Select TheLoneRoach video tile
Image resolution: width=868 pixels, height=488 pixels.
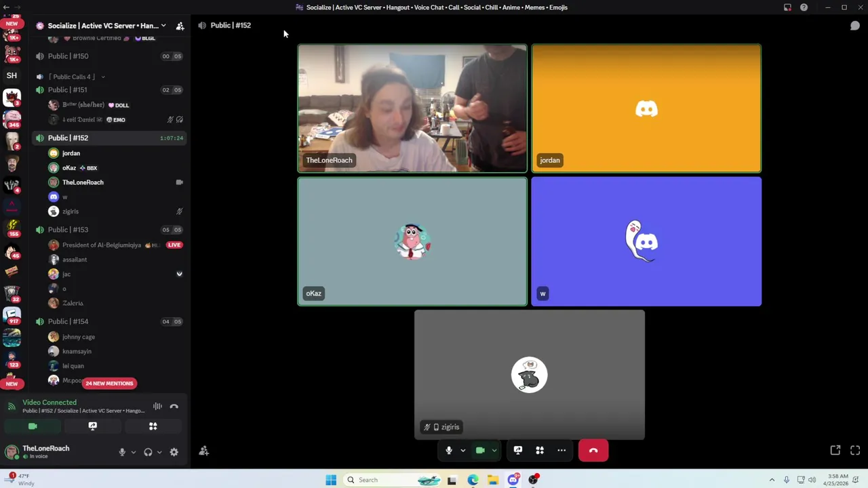coord(412,108)
